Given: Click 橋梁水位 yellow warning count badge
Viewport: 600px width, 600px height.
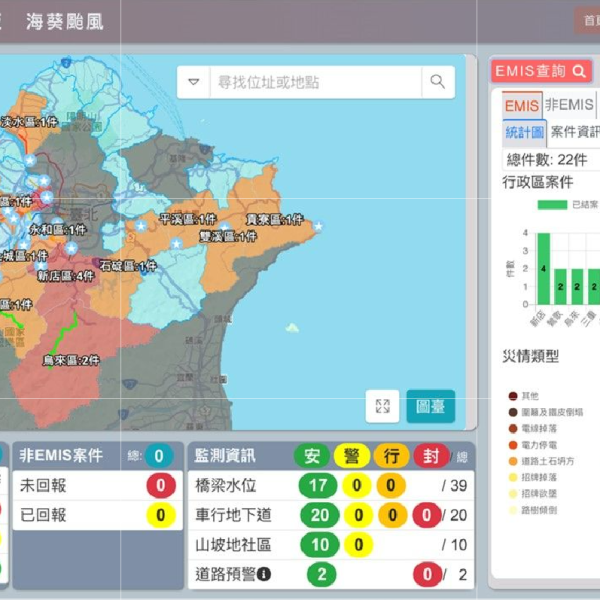Looking at the screenshot, I should (x=357, y=485).
